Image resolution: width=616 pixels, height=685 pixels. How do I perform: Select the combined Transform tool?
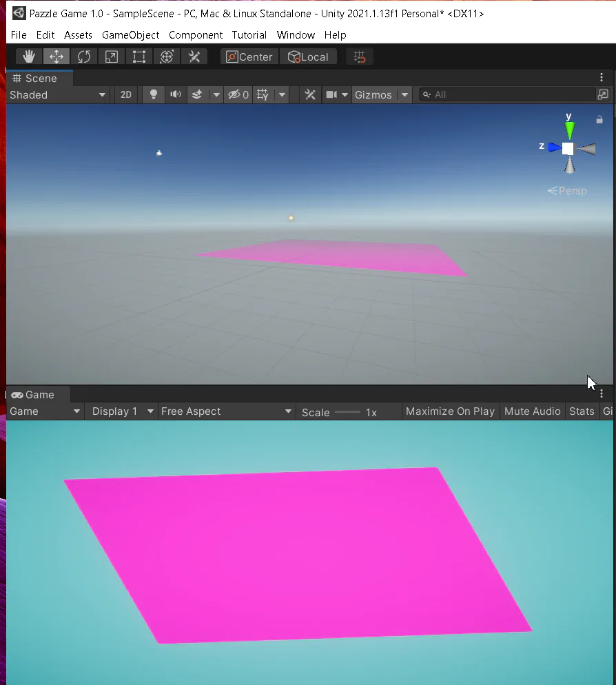(167, 57)
